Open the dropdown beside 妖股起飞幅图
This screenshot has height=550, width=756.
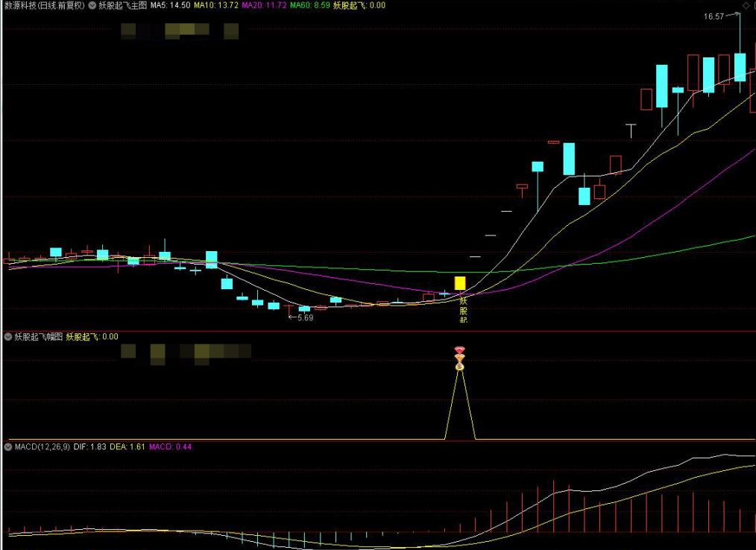coord(7,337)
